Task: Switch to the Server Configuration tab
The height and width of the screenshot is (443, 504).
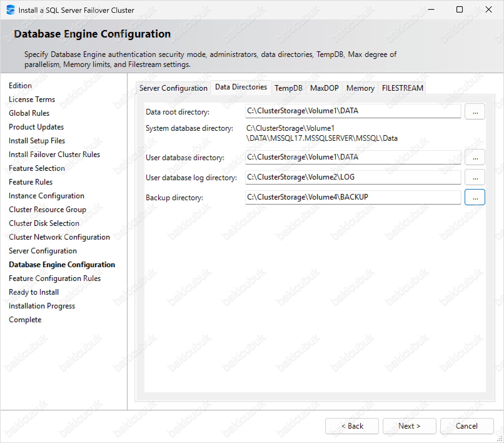Action: tap(173, 88)
